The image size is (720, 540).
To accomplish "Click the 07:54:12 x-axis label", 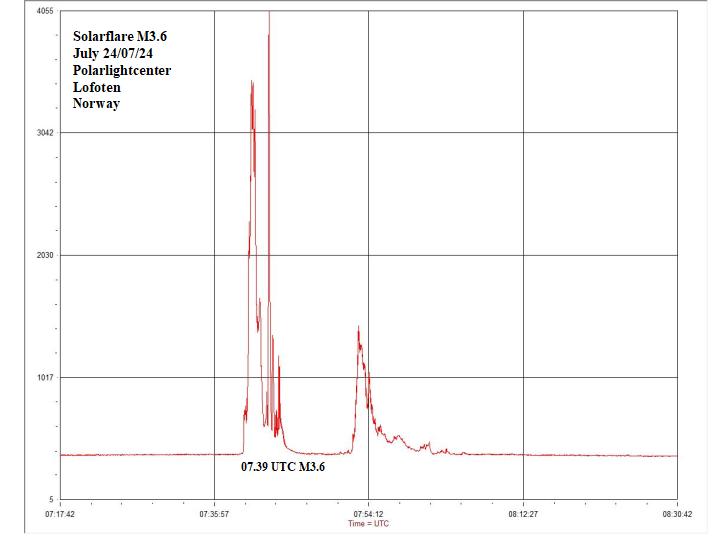I will coord(369,514).
